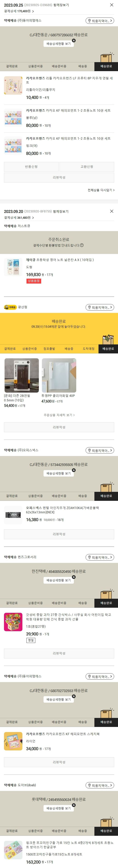Screen dimensions: 118x868
Task: View delivery status for 한진택배 454085520490
Action: click(59, 580)
